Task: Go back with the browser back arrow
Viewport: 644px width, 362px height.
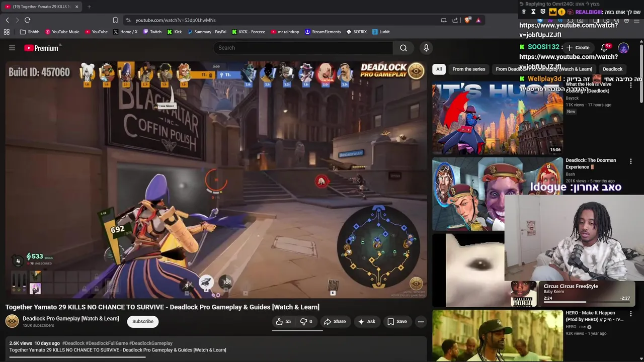Action: coord(7,20)
